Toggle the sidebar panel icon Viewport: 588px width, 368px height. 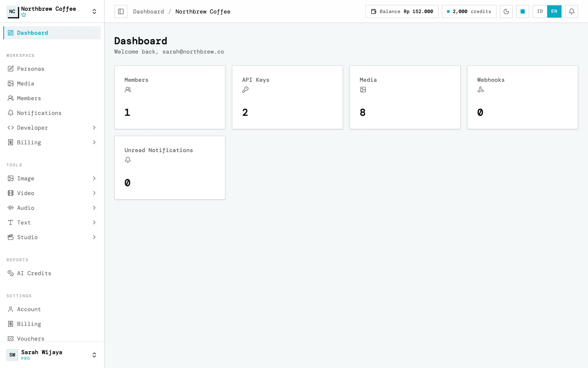[121, 11]
